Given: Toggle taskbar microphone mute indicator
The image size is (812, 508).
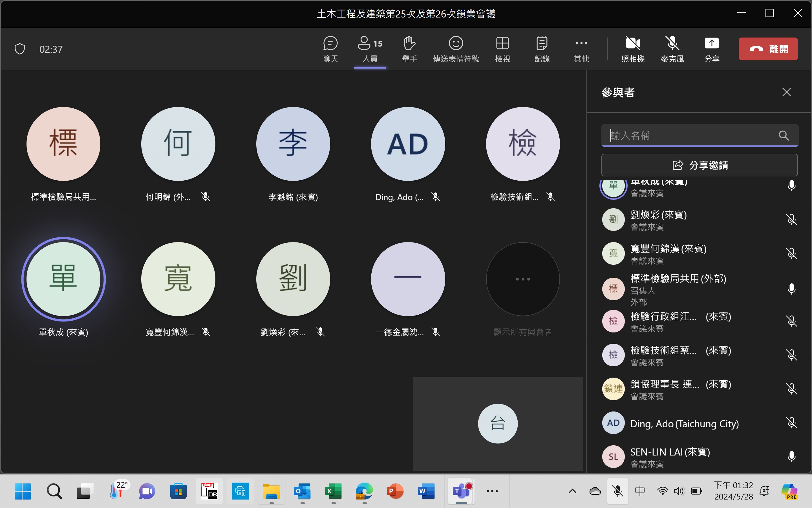Looking at the screenshot, I should tap(617, 491).
